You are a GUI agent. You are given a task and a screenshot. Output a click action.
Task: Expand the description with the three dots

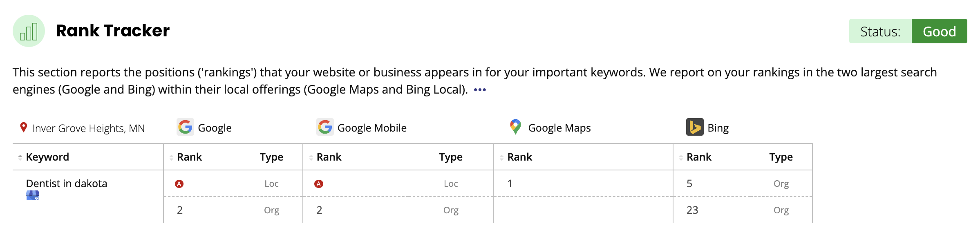coord(480,90)
